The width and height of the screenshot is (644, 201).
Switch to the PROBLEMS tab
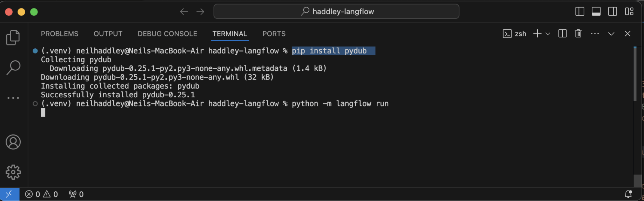pos(60,34)
